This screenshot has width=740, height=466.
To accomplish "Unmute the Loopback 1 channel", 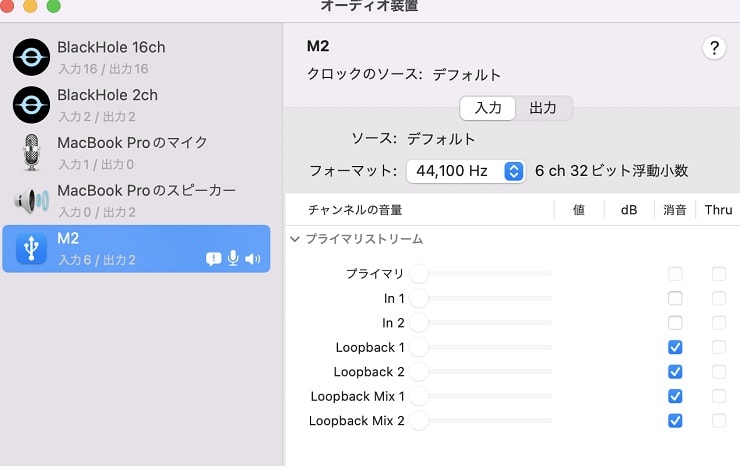I will pyautogui.click(x=675, y=347).
